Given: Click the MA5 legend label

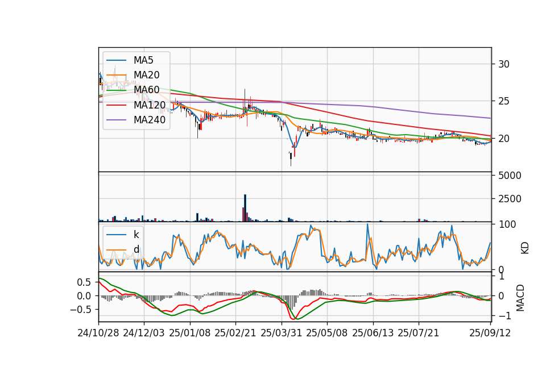Looking at the screenshot, I should (x=143, y=60).
